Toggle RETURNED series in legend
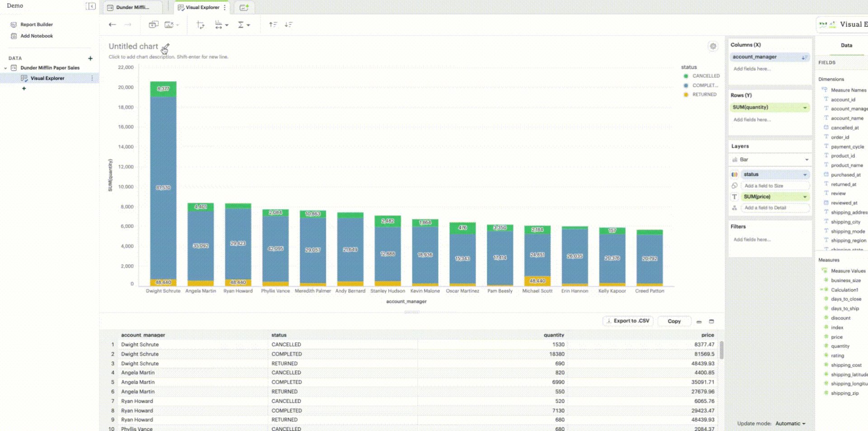The image size is (868, 431). tap(704, 94)
